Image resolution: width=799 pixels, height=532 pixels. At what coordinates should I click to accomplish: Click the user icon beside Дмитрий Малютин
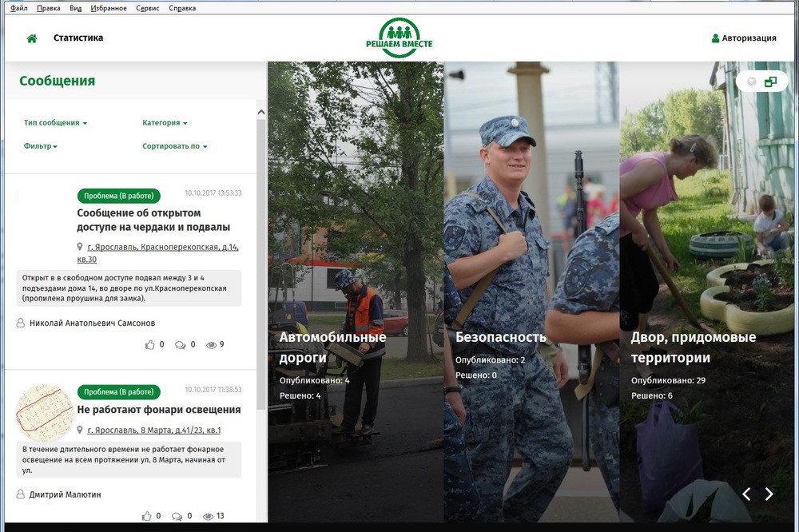pos(21,494)
